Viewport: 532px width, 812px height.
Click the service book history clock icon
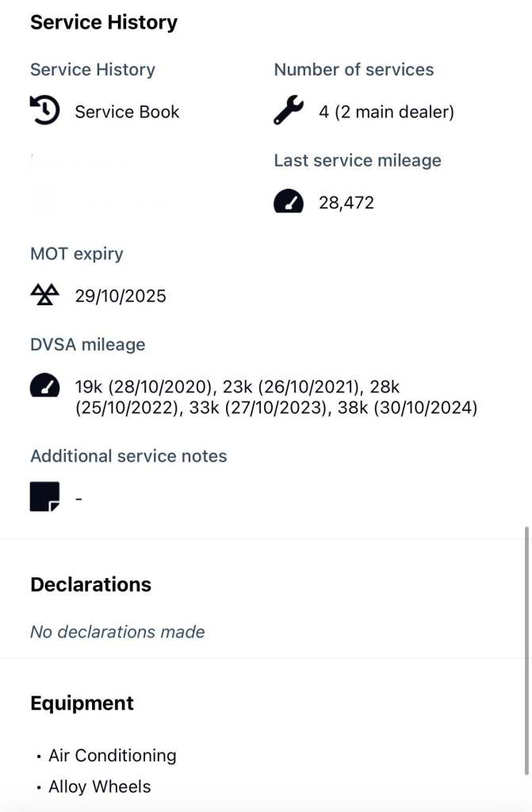[x=44, y=111]
